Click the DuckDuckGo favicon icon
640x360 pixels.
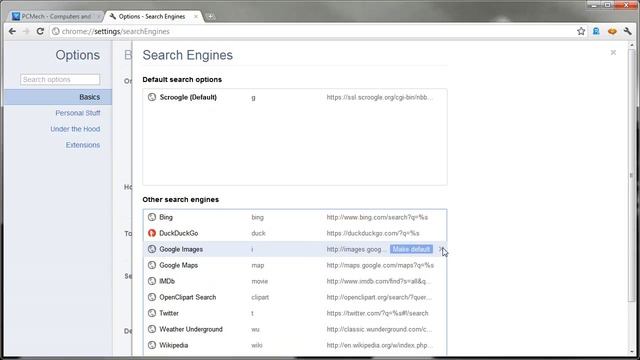tap(152, 233)
